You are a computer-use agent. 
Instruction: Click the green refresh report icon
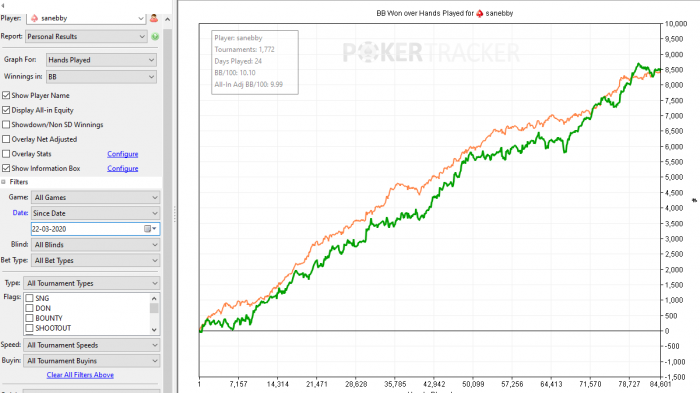pyautogui.click(x=155, y=37)
